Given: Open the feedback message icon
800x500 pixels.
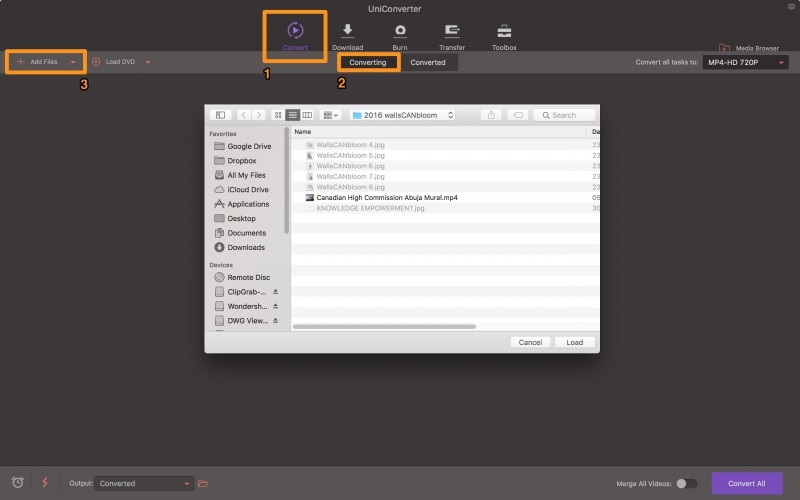Looking at the screenshot, I should point(792,7).
